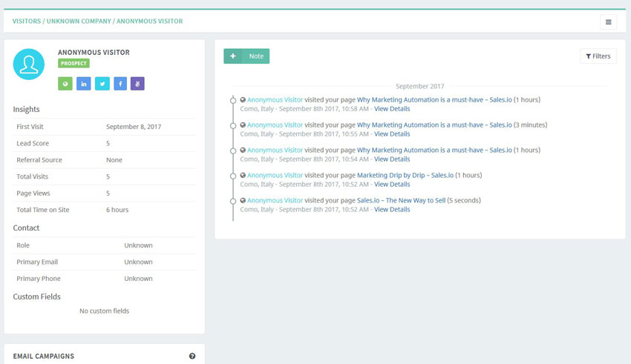This screenshot has height=364, width=631.
Task: Open the Filters dropdown
Action: pyautogui.click(x=598, y=56)
